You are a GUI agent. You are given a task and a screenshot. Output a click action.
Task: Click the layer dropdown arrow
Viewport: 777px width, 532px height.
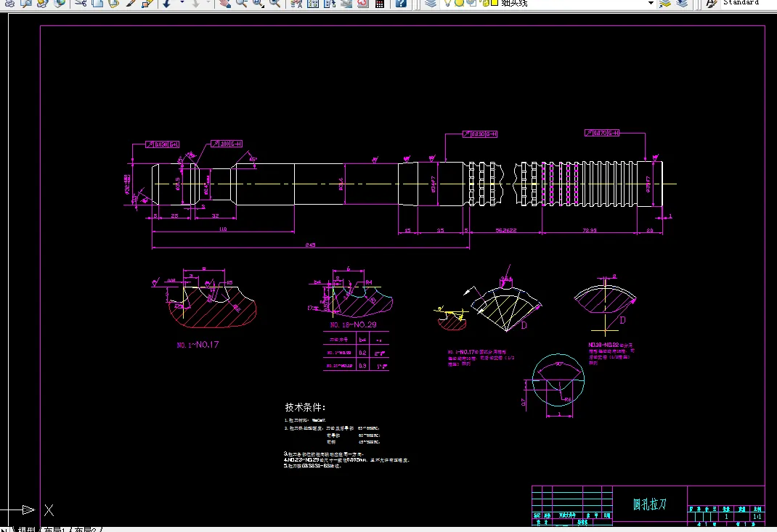point(651,3)
